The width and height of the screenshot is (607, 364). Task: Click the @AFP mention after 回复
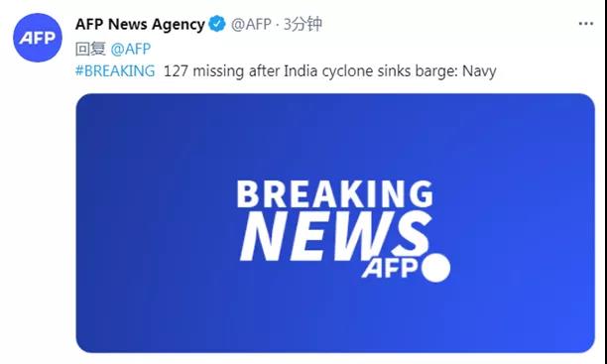(131, 49)
